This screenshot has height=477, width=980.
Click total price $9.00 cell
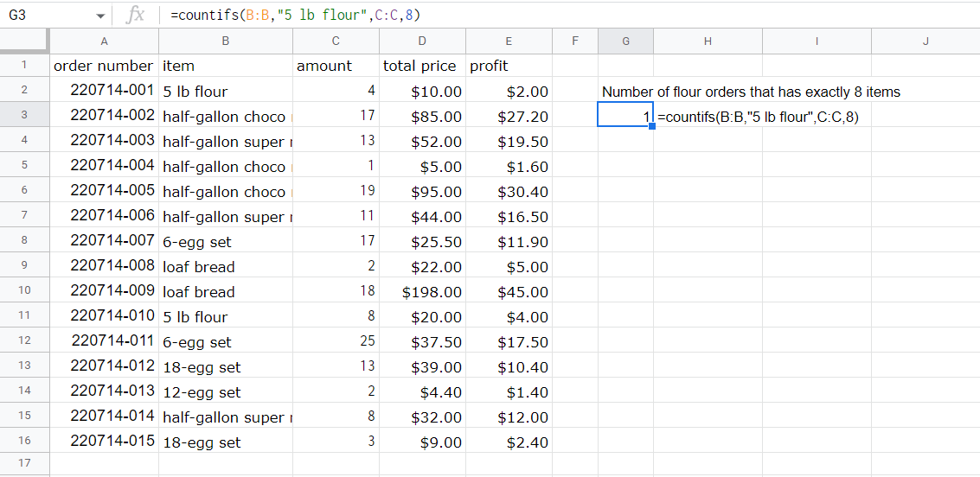click(422, 440)
